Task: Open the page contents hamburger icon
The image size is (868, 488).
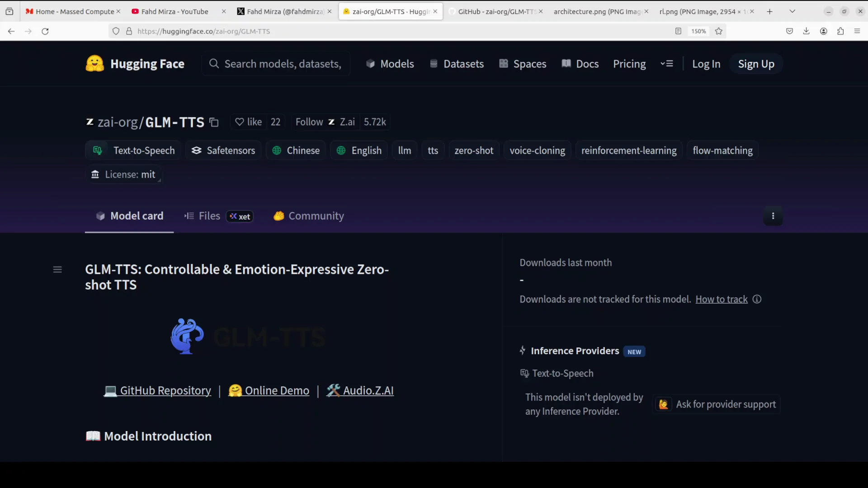Action: tap(57, 269)
